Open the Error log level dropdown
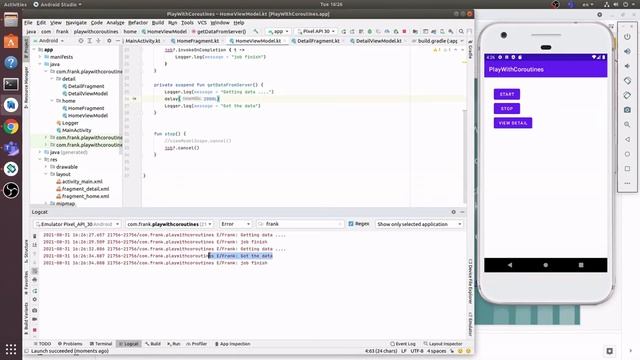Screen dimensions: 640x360 click(x=235, y=224)
